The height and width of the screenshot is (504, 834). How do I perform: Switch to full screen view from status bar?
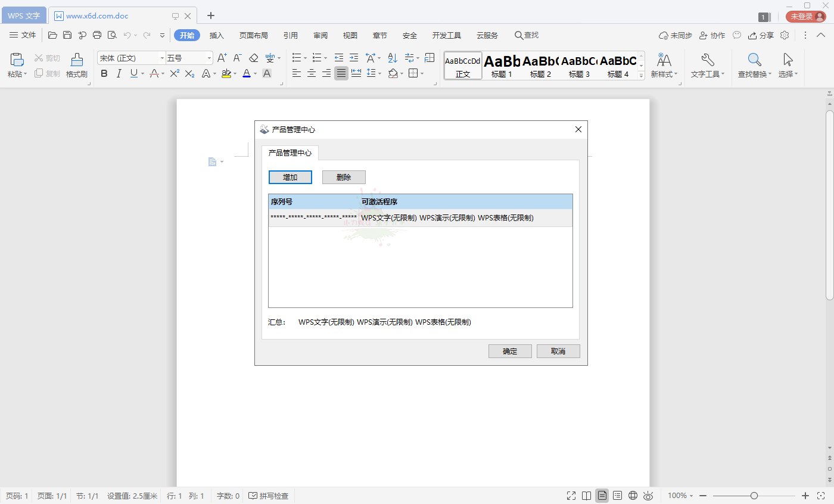(x=571, y=495)
